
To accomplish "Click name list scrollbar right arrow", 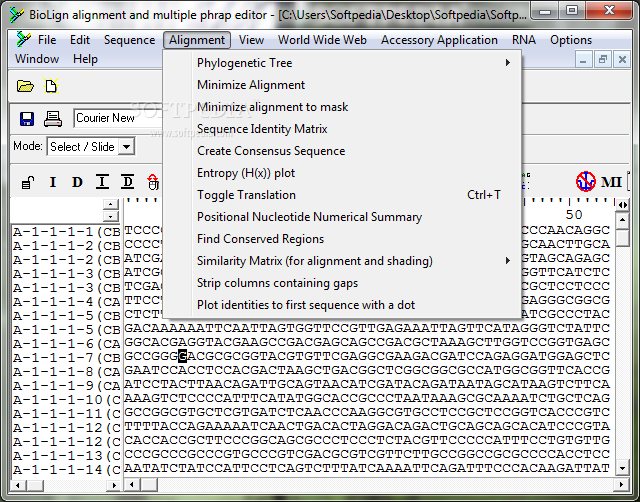I will [x=114, y=485].
